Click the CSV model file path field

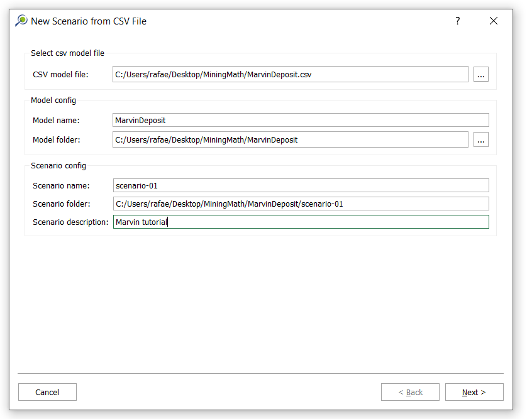click(x=291, y=75)
